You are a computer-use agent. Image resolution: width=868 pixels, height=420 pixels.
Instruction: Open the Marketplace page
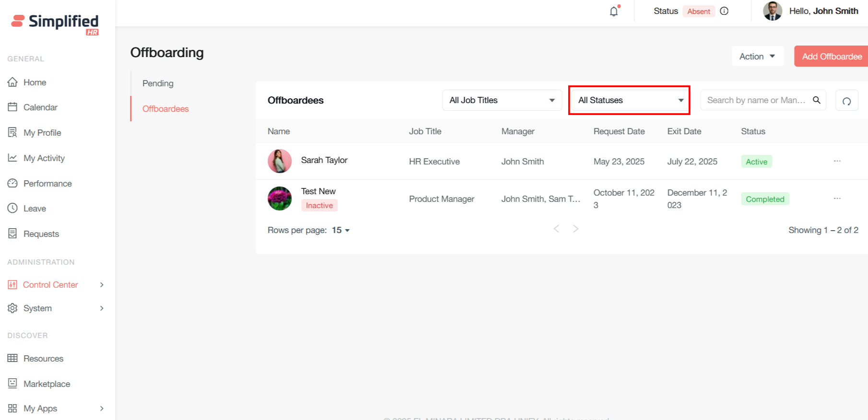tap(47, 384)
